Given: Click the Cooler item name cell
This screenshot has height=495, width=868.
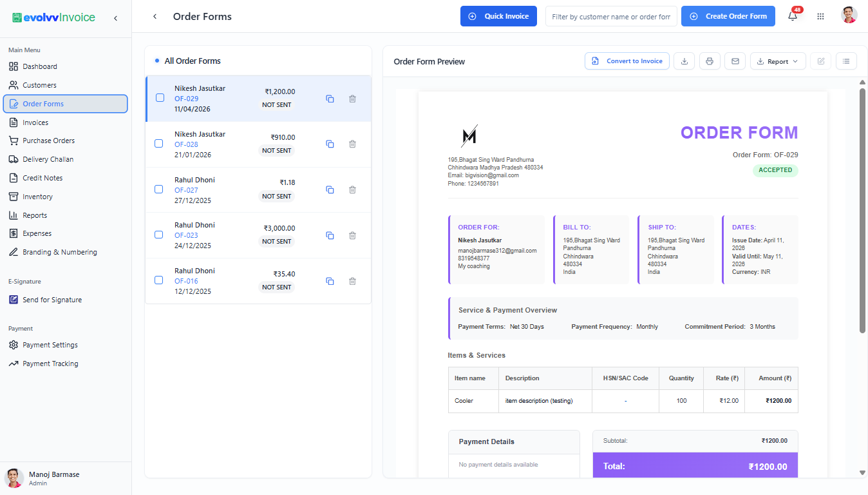Looking at the screenshot, I should point(473,401).
